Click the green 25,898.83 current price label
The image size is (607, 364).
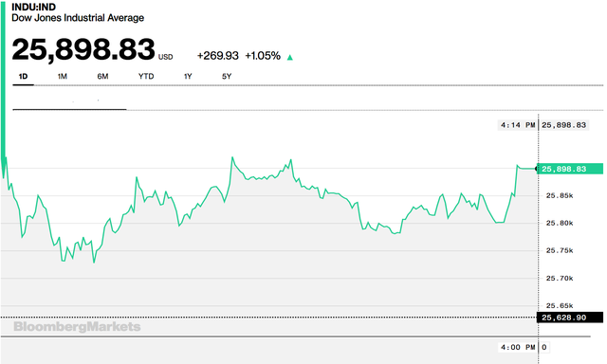[x=571, y=169]
